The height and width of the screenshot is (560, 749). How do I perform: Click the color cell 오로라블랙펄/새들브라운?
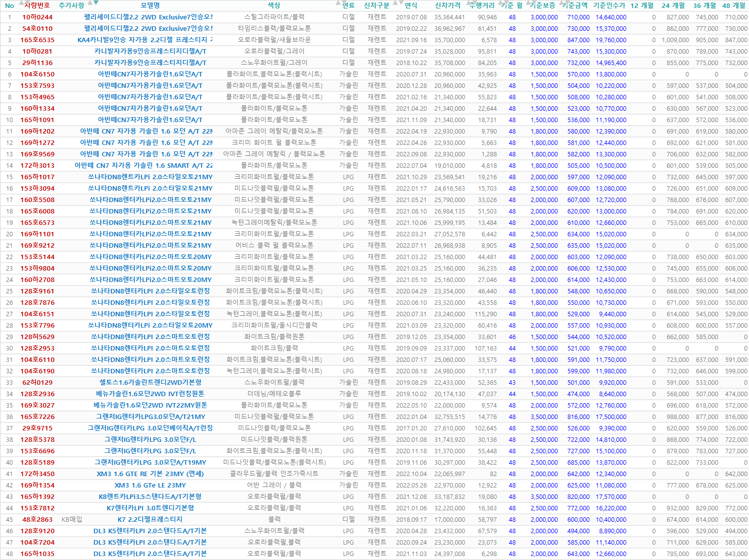coord(274,40)
